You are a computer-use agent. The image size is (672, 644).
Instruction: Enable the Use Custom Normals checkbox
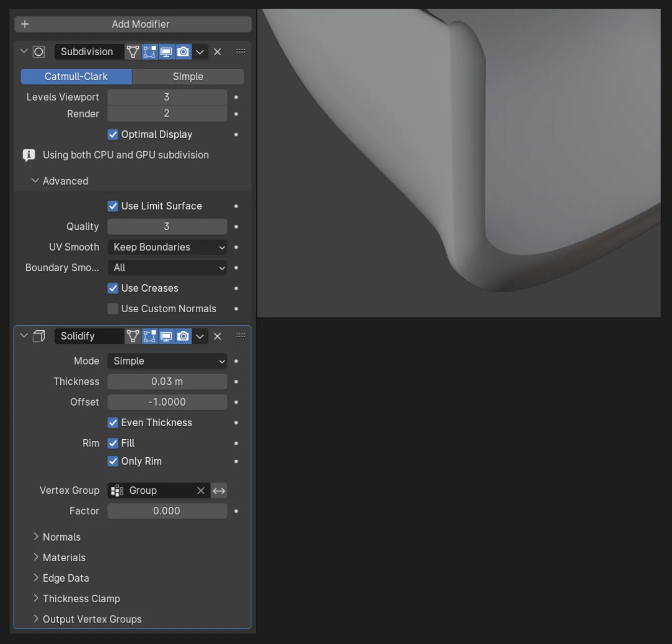click(113, 309)
